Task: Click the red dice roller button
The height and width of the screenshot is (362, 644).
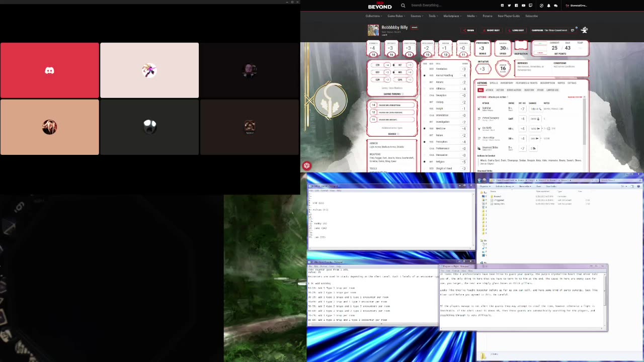Action: (306, 166)
